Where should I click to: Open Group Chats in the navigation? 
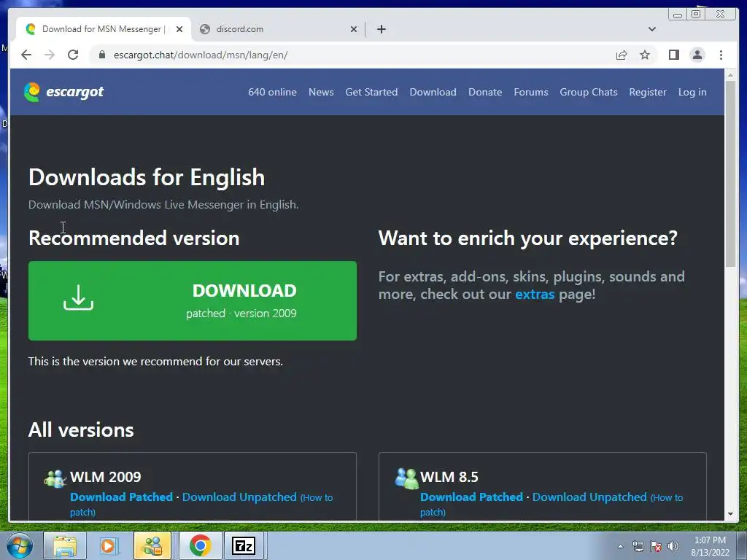click(589, 92)
